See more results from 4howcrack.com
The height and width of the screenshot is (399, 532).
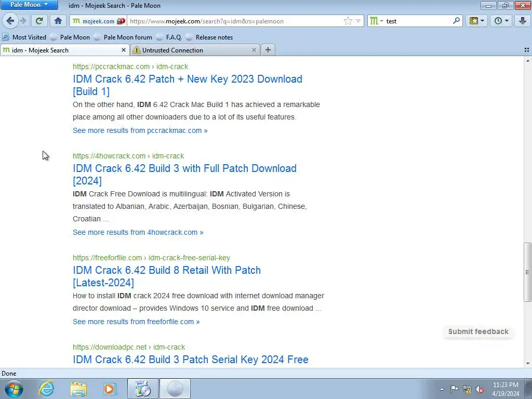pos(138,232)
